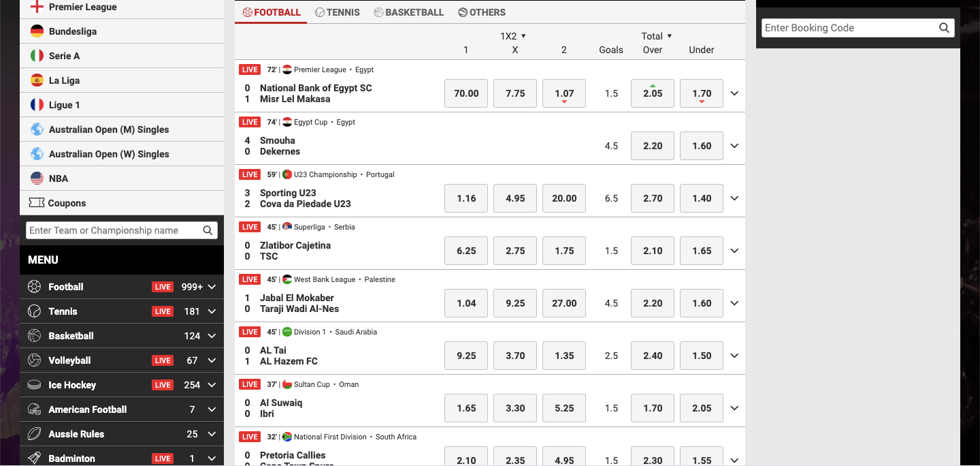The image size is (980, 466).
Task: Click the Germany flag next to Bundesliga
Action: pyautogui.click(x=37, y=31)
